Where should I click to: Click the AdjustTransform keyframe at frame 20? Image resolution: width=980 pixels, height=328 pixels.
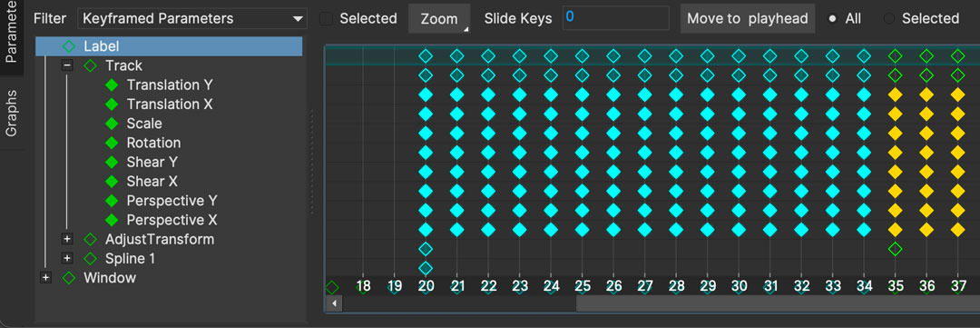(426, 249)
